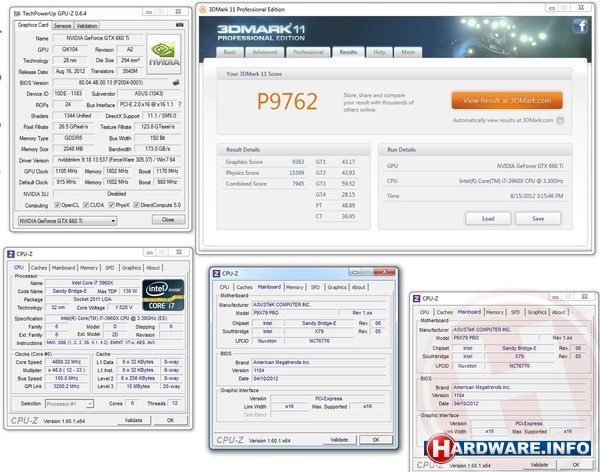The image size is (600, 472).
Task: Click the Specification field i7-3960X CPU
Action: point(114,318)
